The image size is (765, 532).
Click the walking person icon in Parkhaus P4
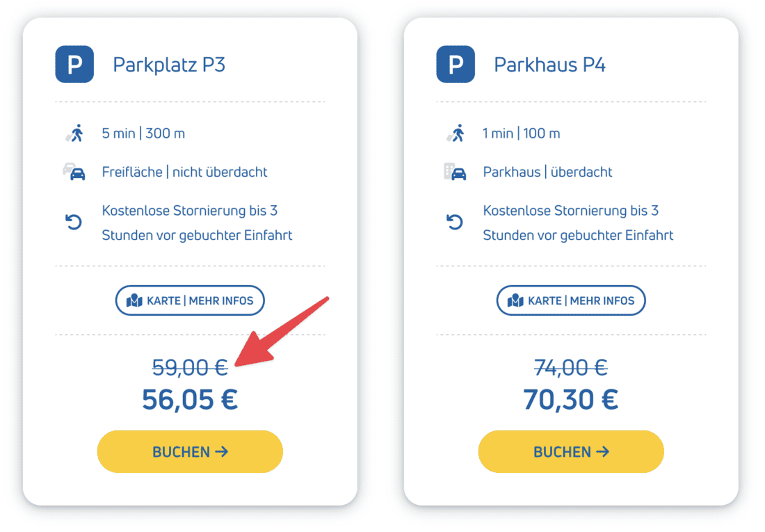(x=456, y=133)
